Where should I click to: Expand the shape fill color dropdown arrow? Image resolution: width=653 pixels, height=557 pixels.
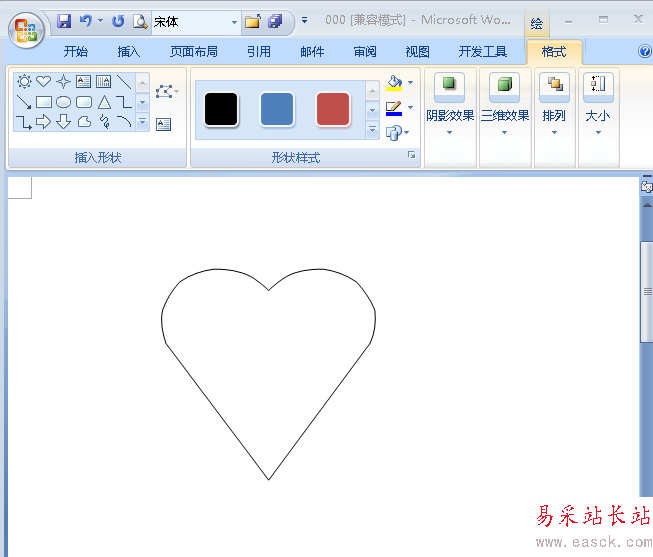click(x=411, y=82)
